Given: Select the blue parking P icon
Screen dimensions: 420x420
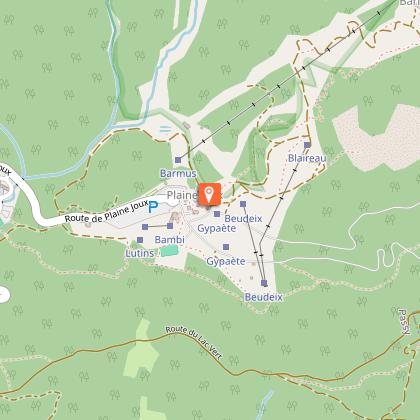Looking at the screenshot, I should pos(153,207).
